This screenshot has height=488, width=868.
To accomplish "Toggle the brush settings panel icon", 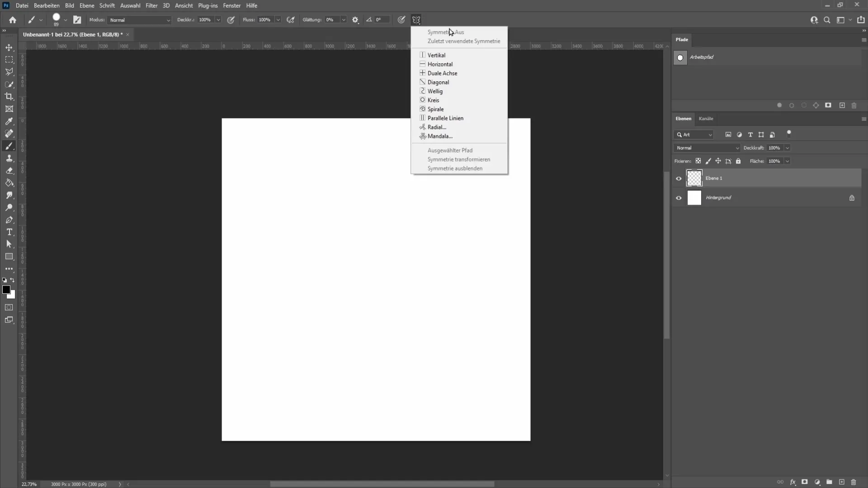I will pos(77,20).
